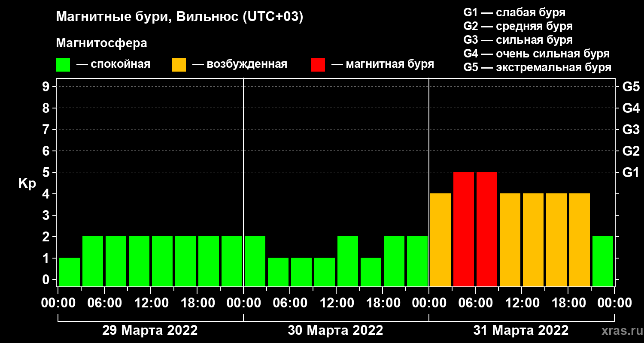
Task: Click the only green bar on 31 March
Action: pyautogui.click(x=603, y=261)
